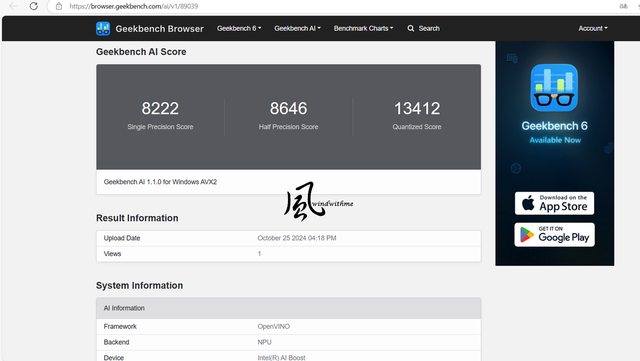Expand the Benchmark Charts dropdown
640x361 pixels.
[363, 29]
